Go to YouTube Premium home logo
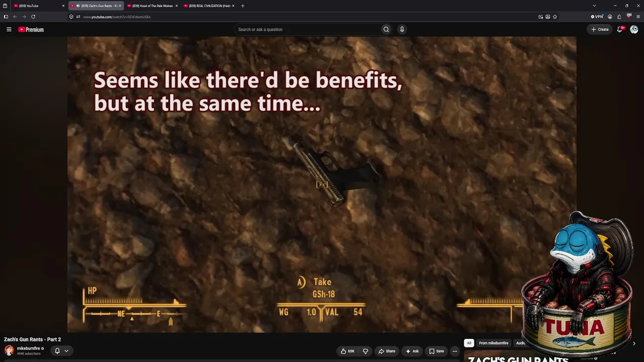Screen dimensions: 644x362 (x=31, y=30)
